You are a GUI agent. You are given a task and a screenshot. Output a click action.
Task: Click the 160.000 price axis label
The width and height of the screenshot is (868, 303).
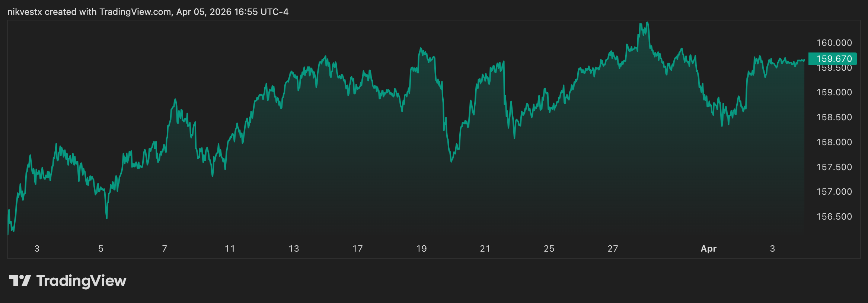pos(834,43)
